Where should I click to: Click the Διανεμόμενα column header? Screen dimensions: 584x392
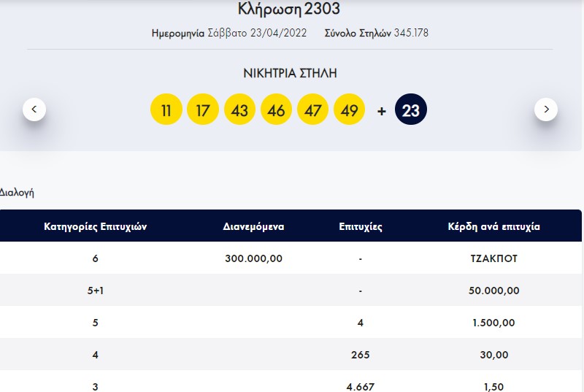coord(253,226)
